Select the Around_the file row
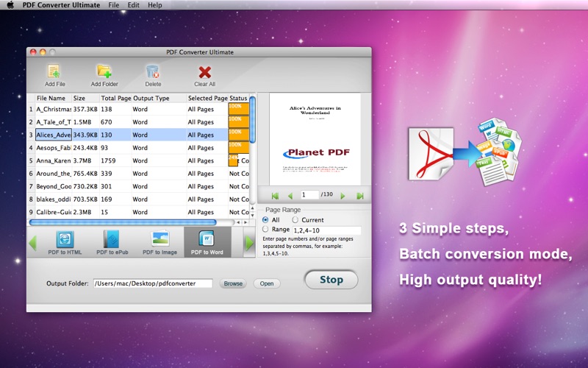 pos(138,174)
